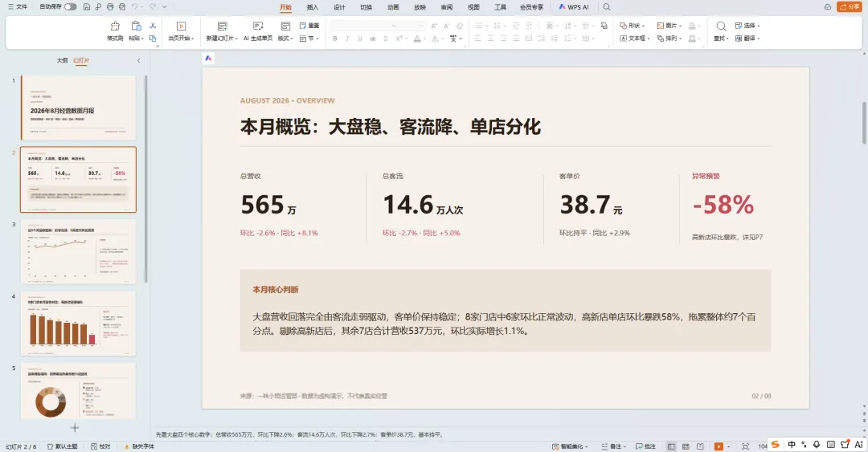Open the 图片 picture dropdown

point(669,26)
